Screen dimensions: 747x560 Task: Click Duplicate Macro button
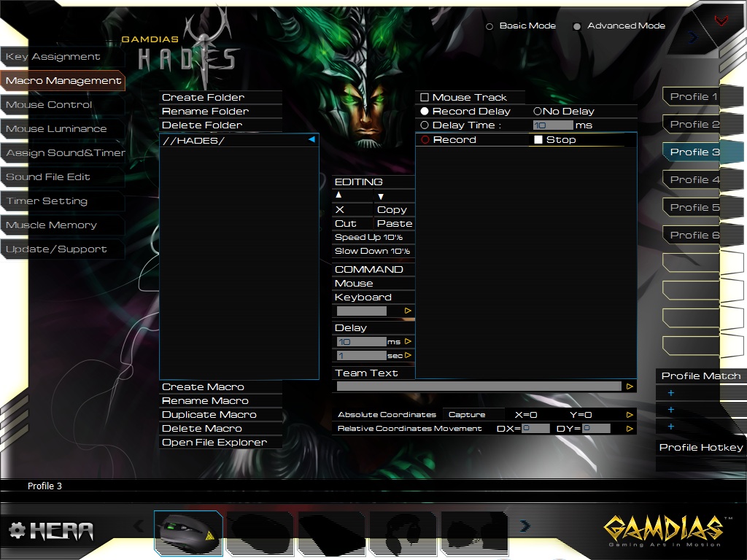[221, 414]
